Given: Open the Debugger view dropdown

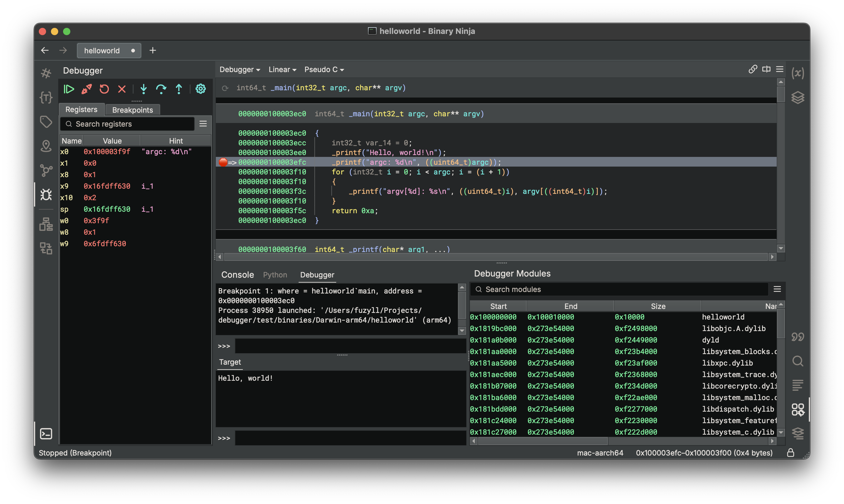Looking at the screenshot, I should (x=239, y=70).
